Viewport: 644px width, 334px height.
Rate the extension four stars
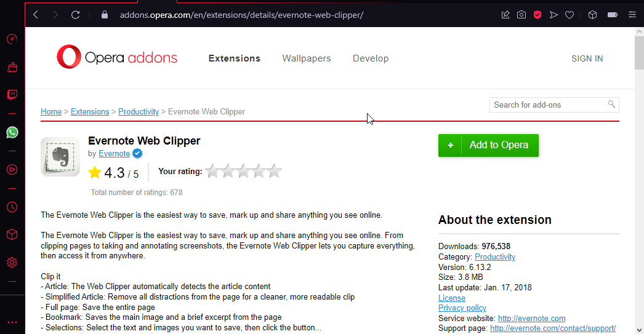(x=259, y=171)
